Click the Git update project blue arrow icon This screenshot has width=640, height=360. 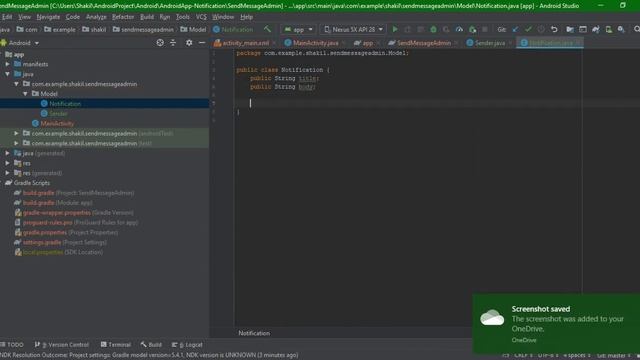(x=515, y=29)
